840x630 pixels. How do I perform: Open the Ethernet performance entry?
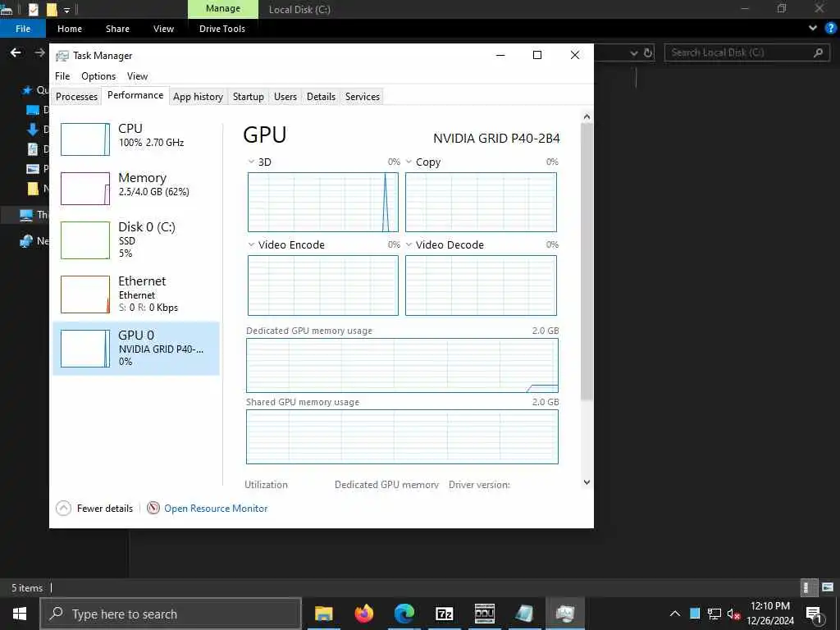point(136,294)
